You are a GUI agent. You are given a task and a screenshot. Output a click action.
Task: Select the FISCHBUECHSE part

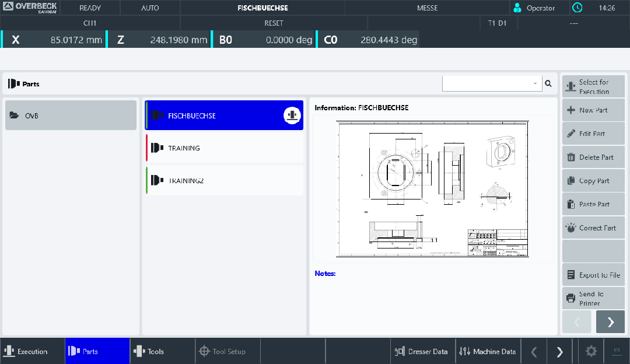[224, 116]
